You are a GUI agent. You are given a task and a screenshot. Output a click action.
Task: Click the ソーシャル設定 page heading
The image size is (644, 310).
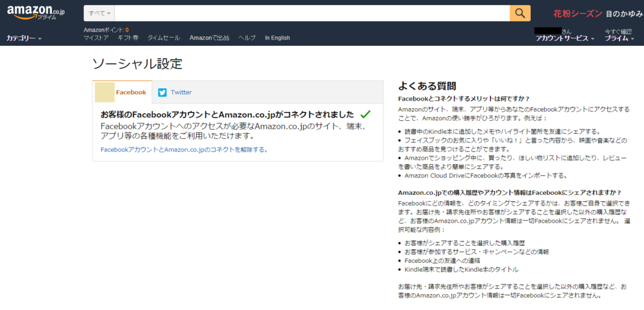(137, 64)
